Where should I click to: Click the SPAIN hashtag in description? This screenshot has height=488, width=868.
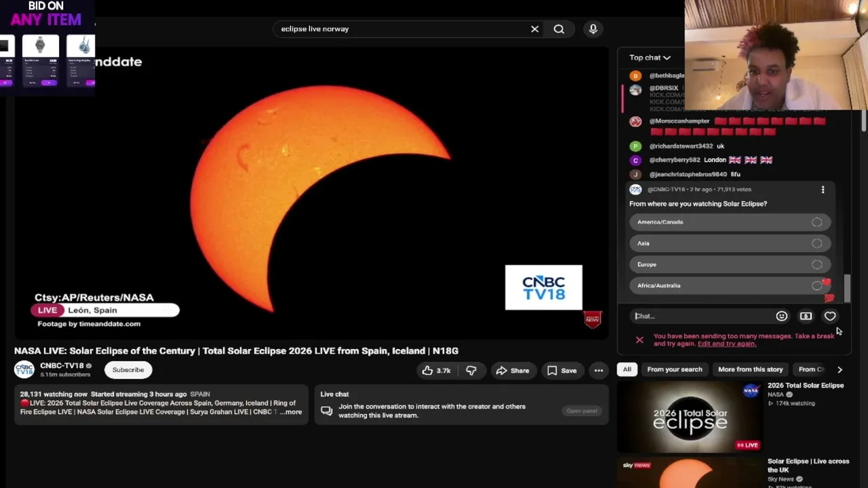200,394
